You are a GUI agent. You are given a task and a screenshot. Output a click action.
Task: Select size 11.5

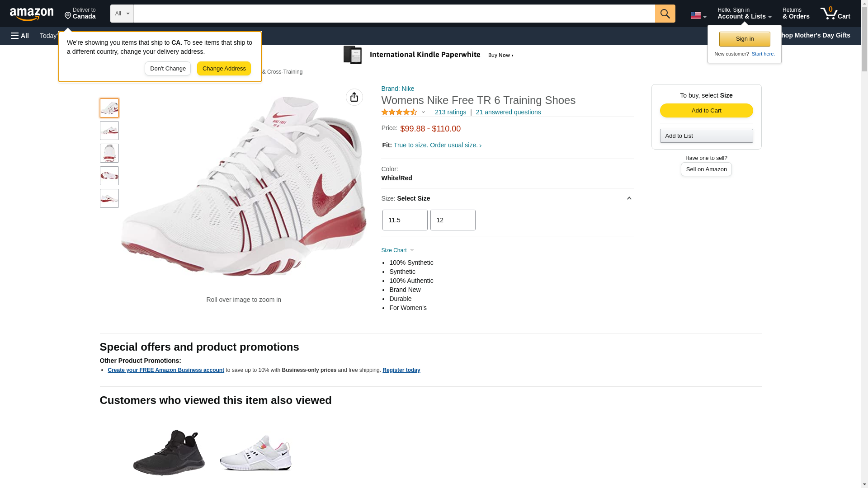coord(405,220)
